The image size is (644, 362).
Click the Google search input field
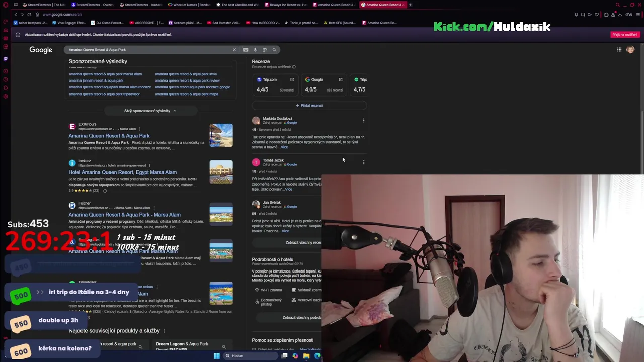pos(148,50)
